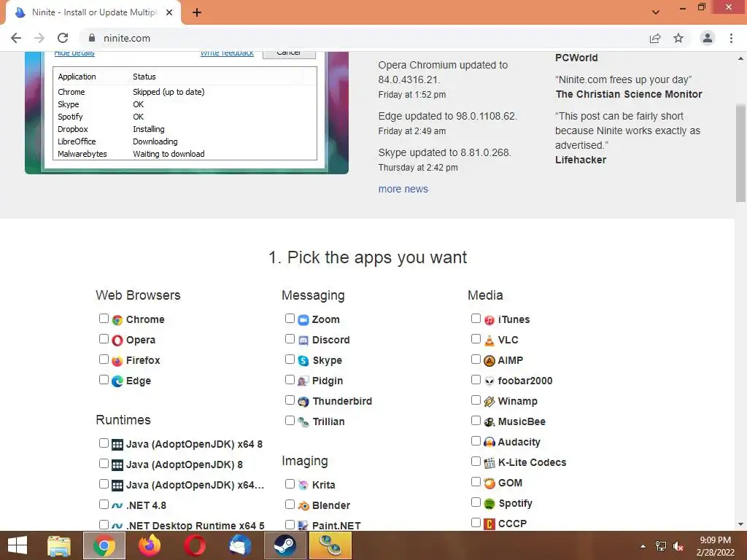Open the Chrome three-dot menu

[731, 38]
